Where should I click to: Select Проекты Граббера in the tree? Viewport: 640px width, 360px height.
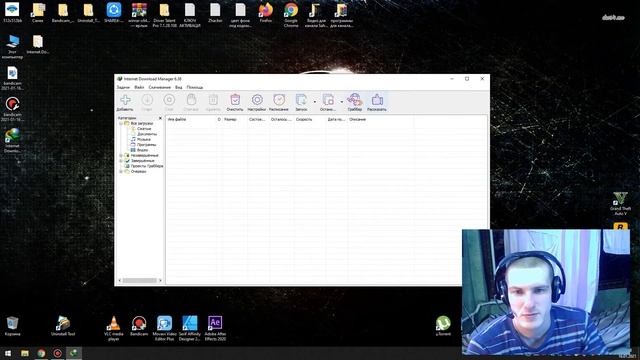(147, 166)
